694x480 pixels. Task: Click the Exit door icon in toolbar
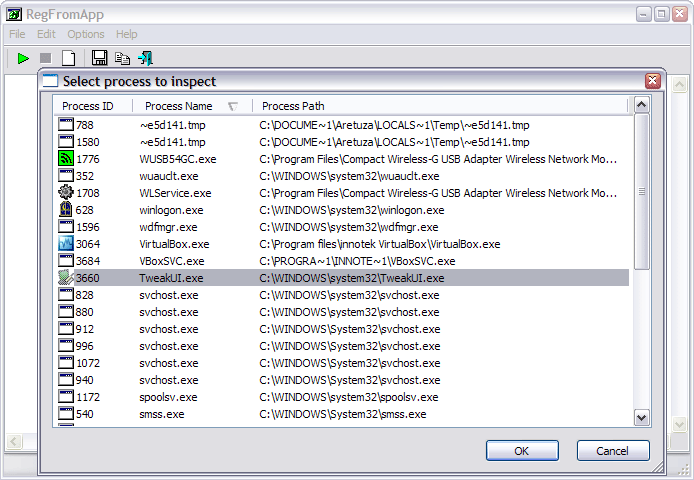tap(146, 58)
